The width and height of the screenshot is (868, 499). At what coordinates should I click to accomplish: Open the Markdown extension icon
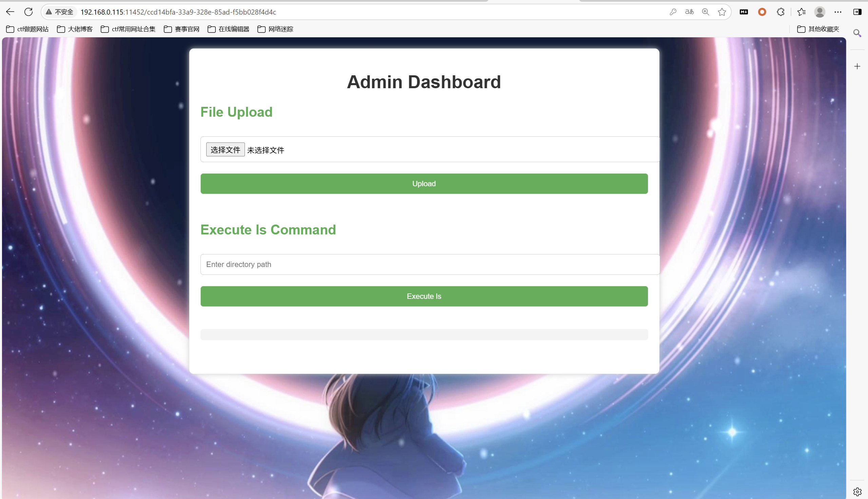(744, 12)
